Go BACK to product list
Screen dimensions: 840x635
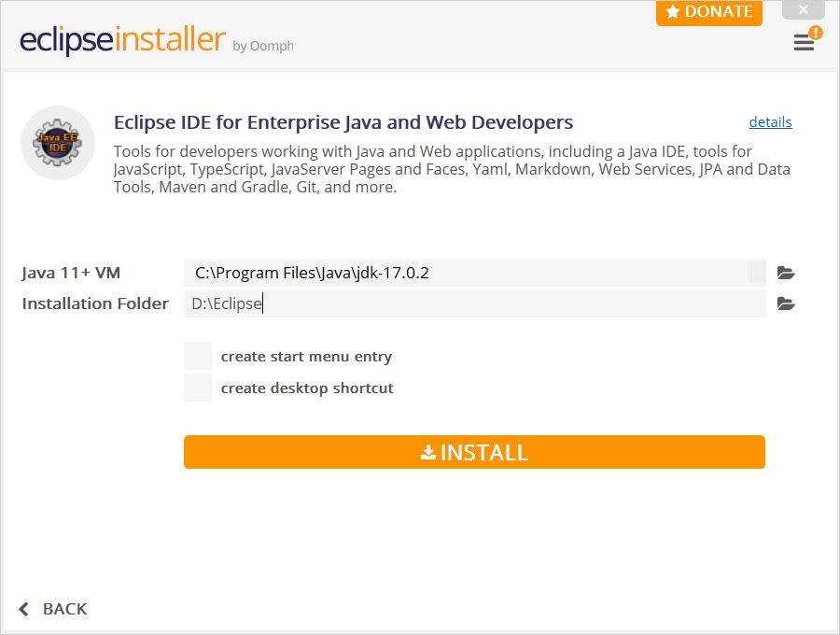[x=64, y=609]
